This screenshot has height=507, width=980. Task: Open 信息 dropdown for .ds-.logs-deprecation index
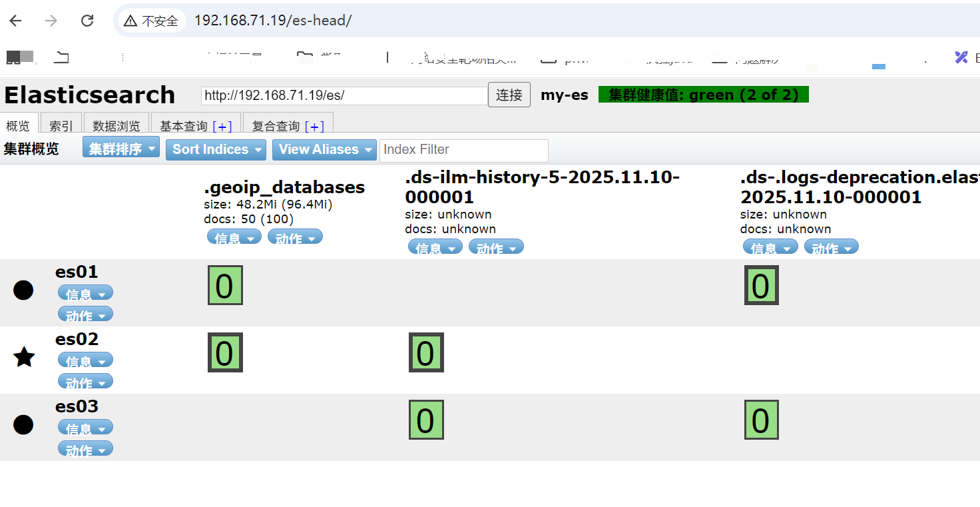pyautogui.click(x=770, y=247)
